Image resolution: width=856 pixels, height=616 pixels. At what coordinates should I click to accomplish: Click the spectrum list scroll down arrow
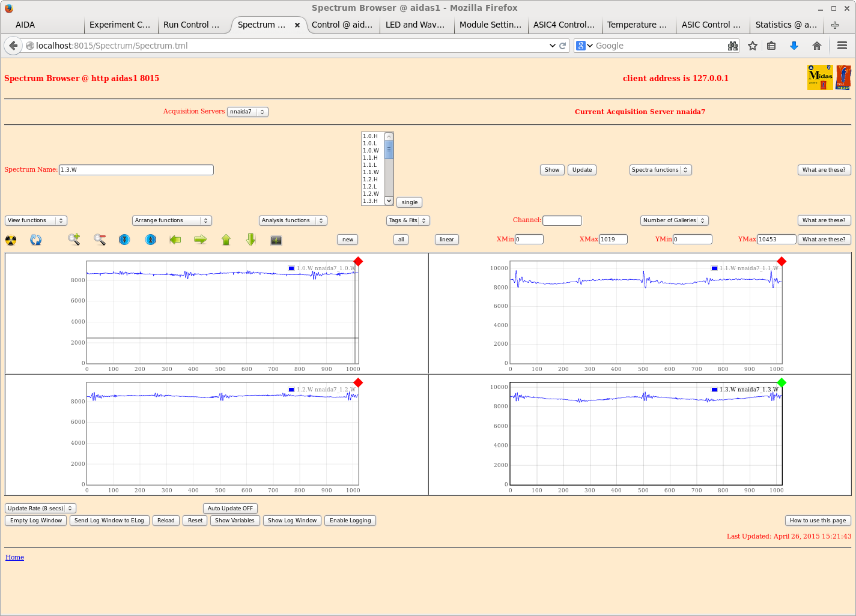click(x=389, y=201)
